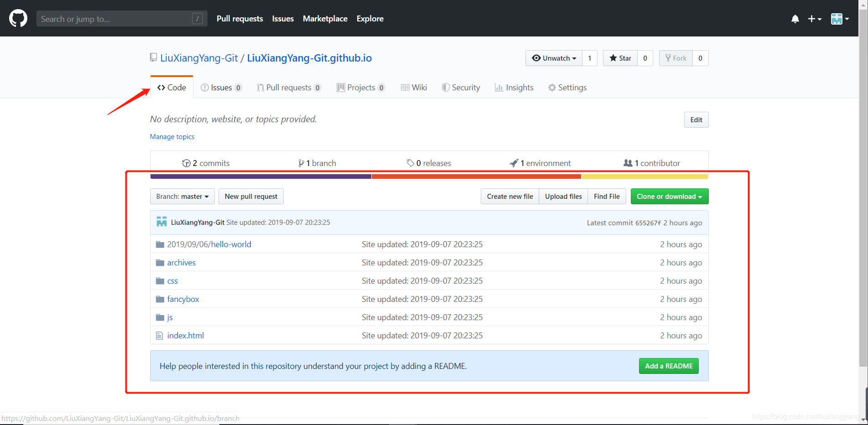Click the folder icon beside css
The height and width of the screenshot is (425, 868).
(160, 281)
